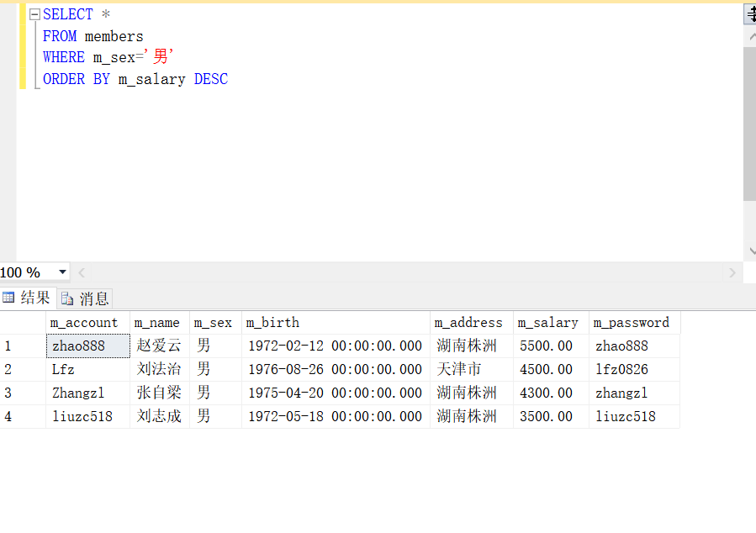Click the birth date 1972-02-12 cell

pos(336,346)
